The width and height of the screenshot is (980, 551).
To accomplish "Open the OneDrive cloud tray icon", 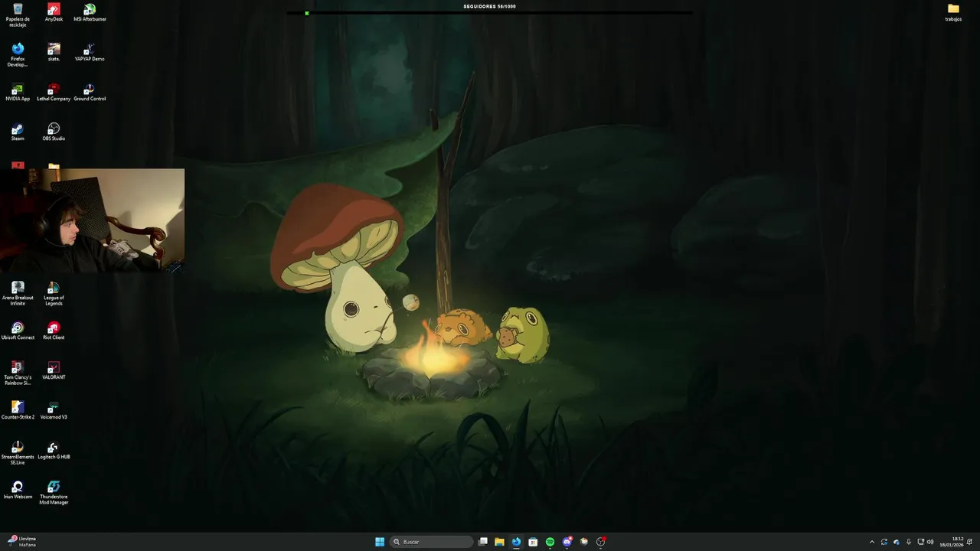I will point(897,542).
